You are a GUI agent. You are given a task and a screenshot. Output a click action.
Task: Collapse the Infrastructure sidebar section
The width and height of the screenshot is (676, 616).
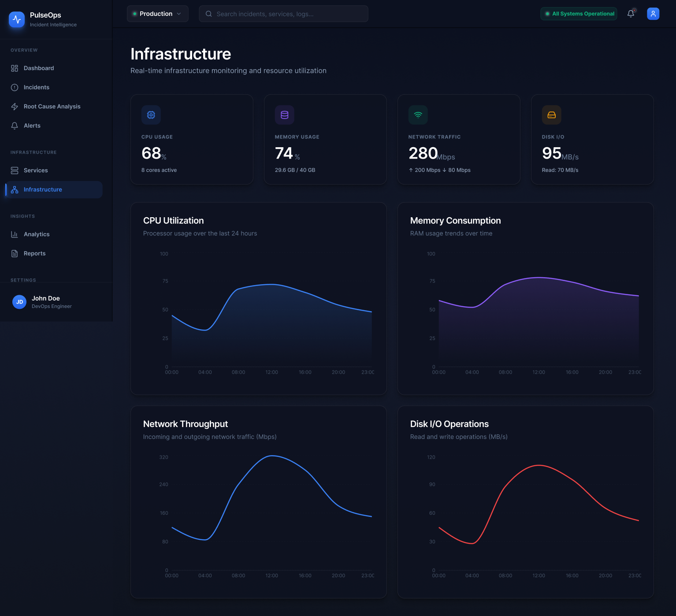tap(33, 152)
